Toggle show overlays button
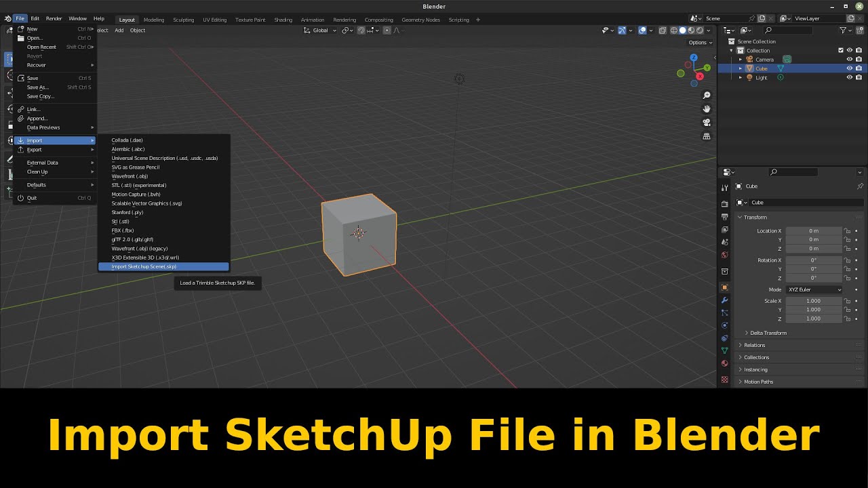The height and width of the screenshot is (488, 868). (x=642, y=30)
